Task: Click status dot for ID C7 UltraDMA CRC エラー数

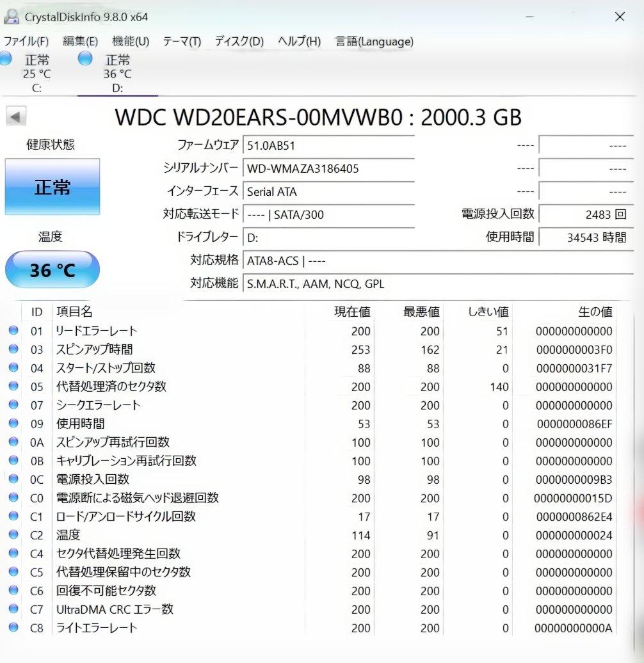Action: pyautogui.click(x=13, y=609)
